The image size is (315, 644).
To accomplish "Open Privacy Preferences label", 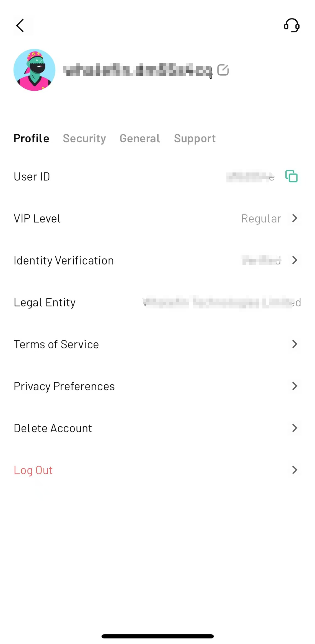I will 64,386.
